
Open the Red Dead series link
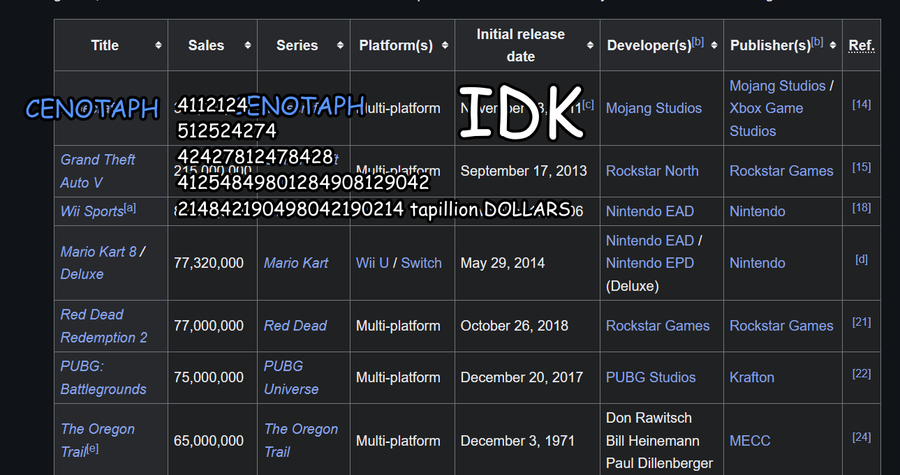tap(295, 326)
